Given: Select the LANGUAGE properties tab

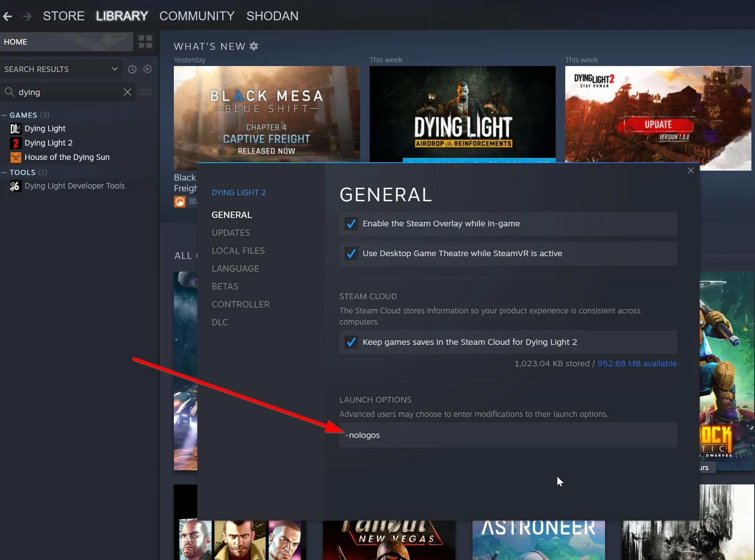Looking at the screenshot, I should (235, 268).
